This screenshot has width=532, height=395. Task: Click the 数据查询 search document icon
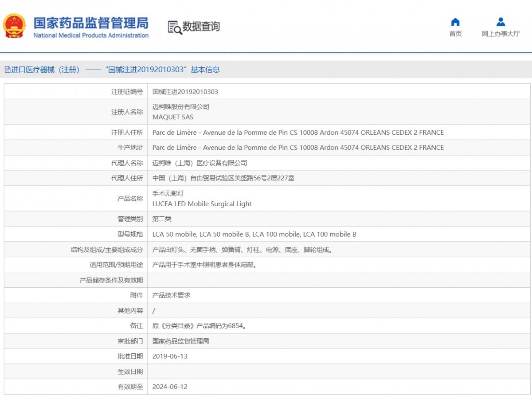175,27
